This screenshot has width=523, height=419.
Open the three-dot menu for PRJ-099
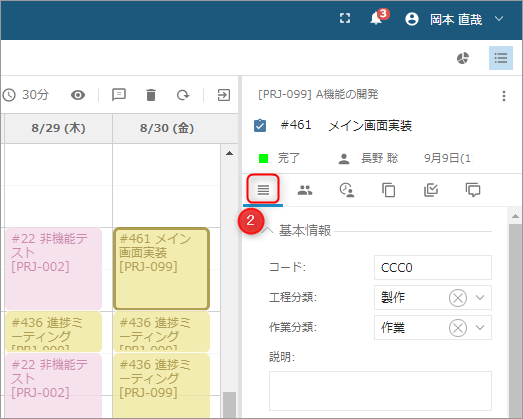(504, 96)
